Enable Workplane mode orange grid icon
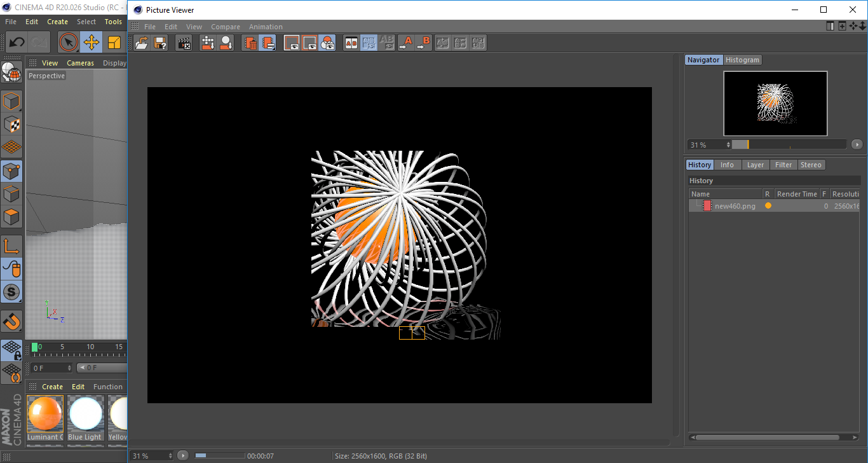The image size is (868, 463). coord(11,147)
